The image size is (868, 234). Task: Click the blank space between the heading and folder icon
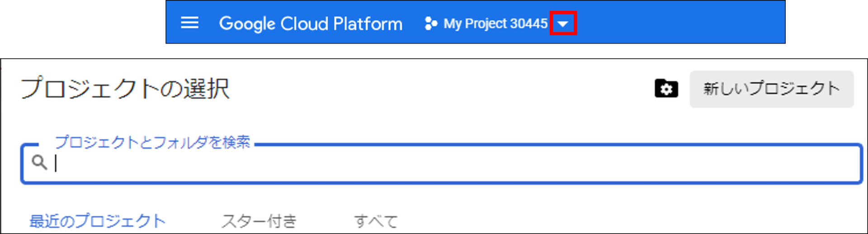[x=442, y=88]
